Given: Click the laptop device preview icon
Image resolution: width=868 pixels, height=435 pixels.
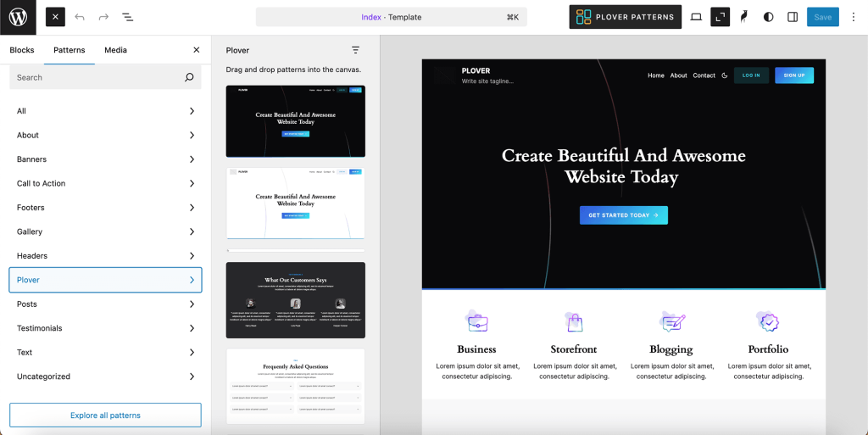Looking at the screenshot, I should point(696,17).
